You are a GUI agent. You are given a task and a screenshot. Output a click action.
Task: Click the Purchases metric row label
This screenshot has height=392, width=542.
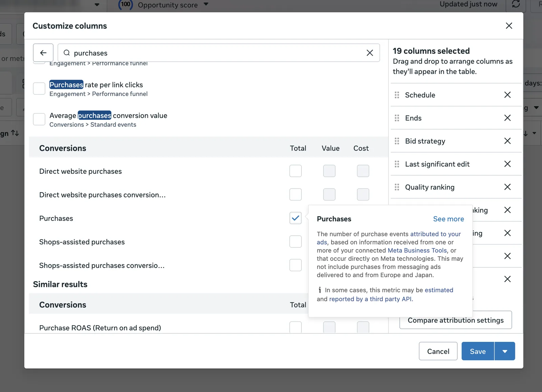tap(56, 219)
